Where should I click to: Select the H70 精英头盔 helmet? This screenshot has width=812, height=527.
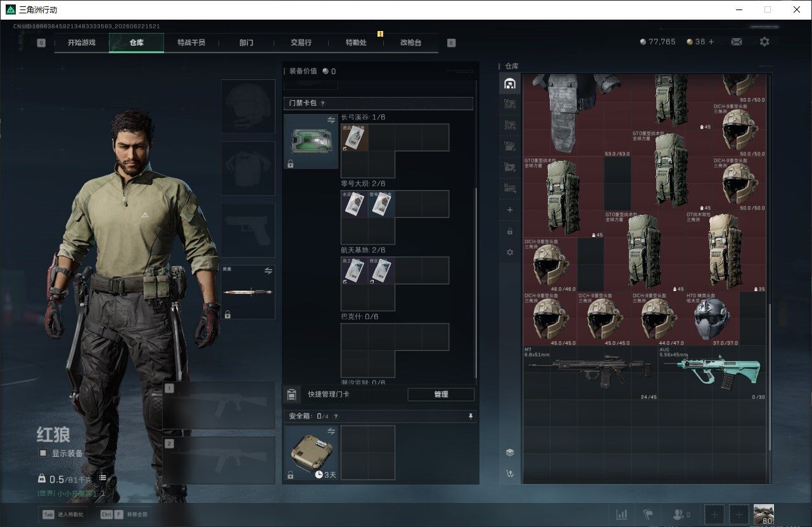pos(712,319)
